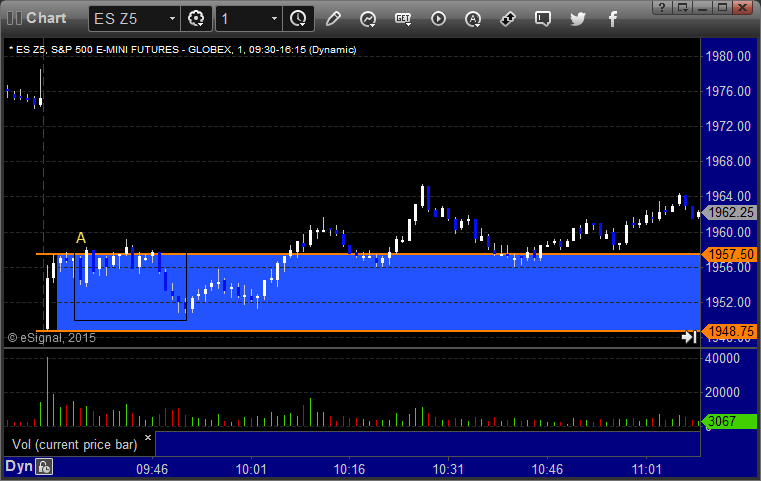Viewport: 761px width, 481px height.
Task: Jump to latest bar arrow icon
Action: coord(689,336)
